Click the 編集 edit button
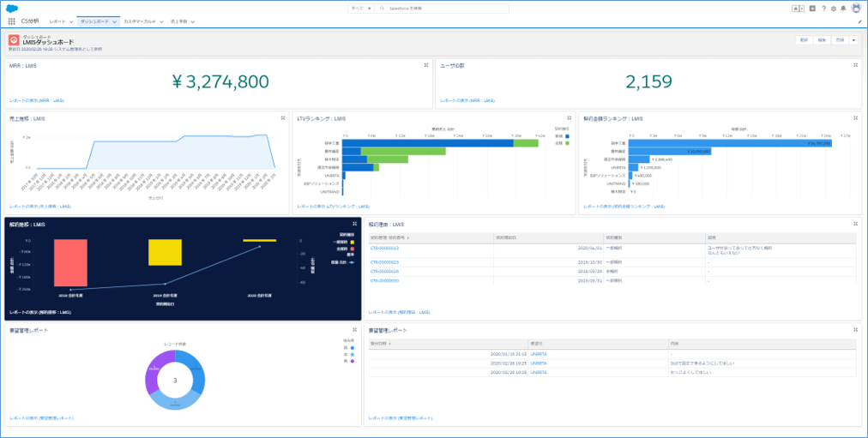 click(x=822, y=40)
